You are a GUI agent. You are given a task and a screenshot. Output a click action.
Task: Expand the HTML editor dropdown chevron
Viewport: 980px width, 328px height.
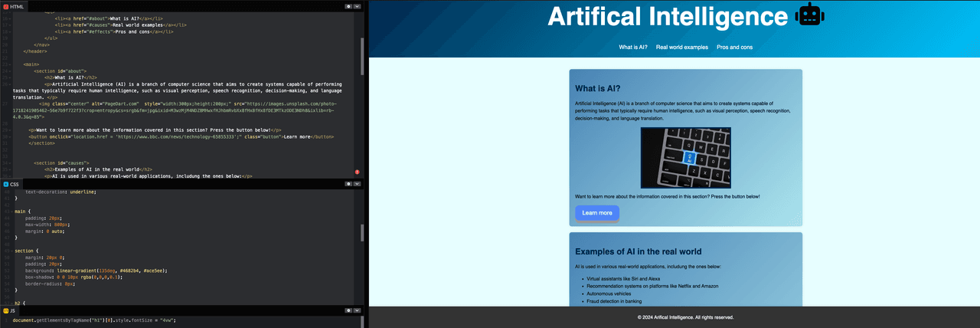click(x=358, y=6)
